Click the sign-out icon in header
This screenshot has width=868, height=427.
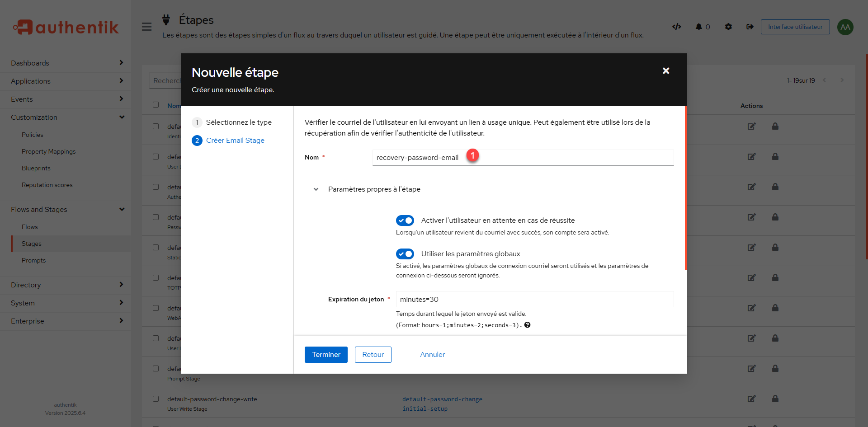coord(750,27)
